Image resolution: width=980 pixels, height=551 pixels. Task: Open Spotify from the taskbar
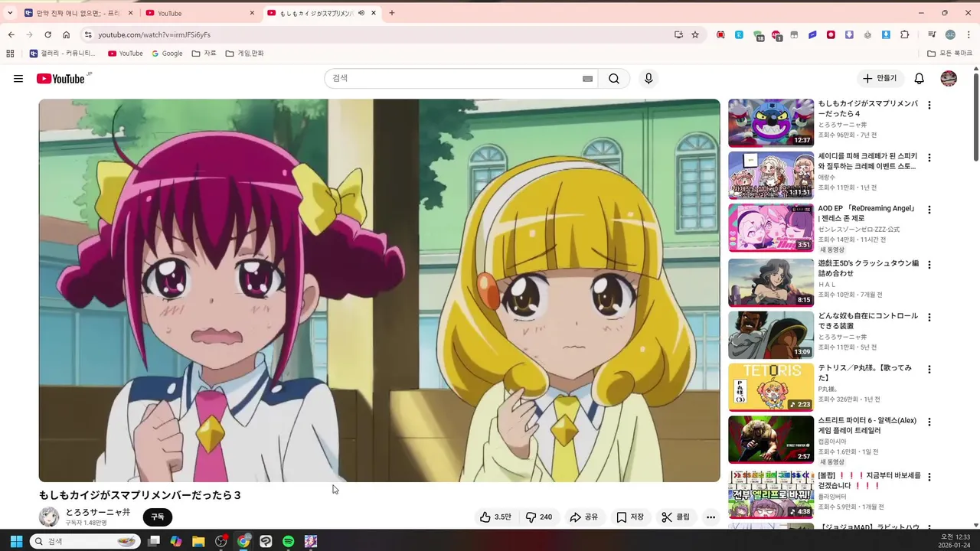(288, 541)
